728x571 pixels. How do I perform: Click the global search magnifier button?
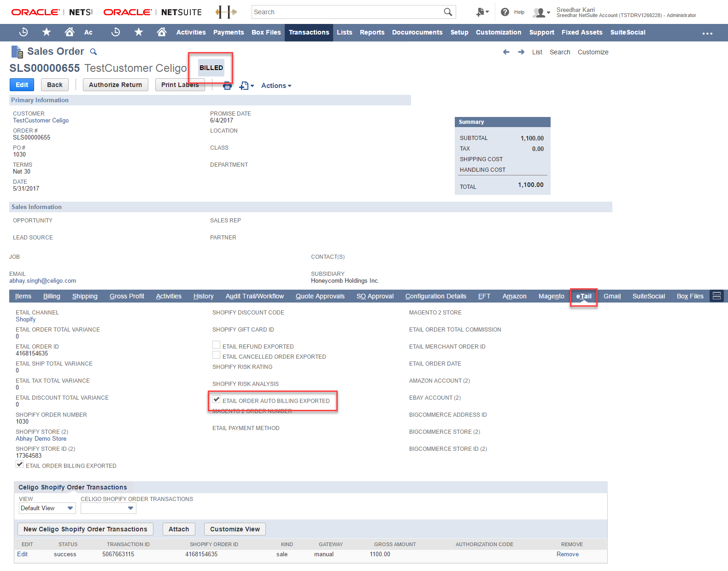tap(448, 12)
